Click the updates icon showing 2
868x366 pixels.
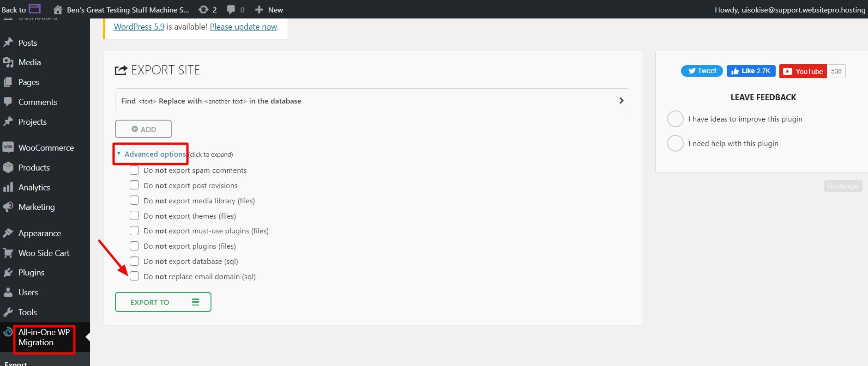click(x=203, y=10)
